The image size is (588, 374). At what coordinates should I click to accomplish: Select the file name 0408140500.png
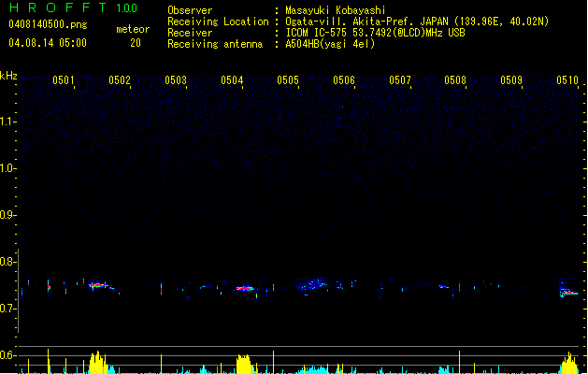(48, 24)
